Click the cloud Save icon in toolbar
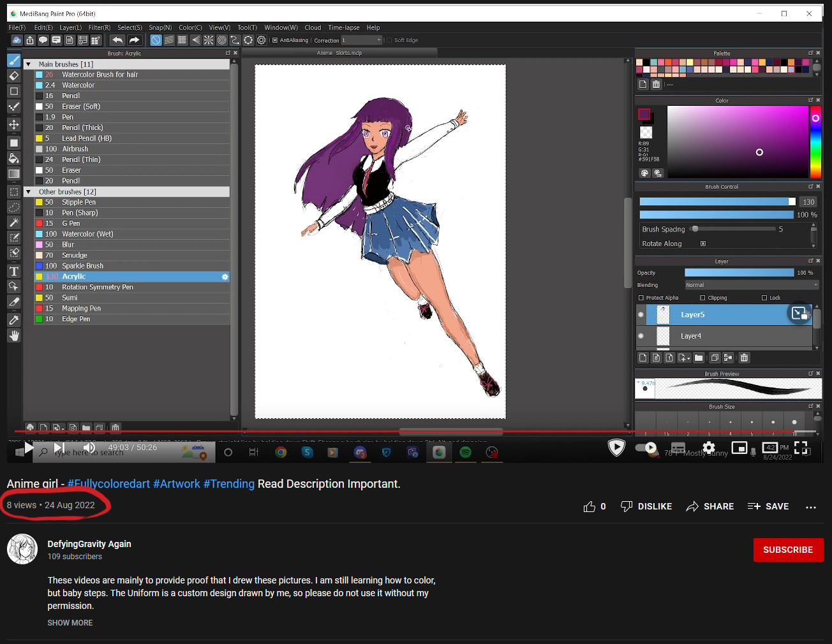Image resolution: width=832 pixels, height=644 pixels. coord(17,40)
